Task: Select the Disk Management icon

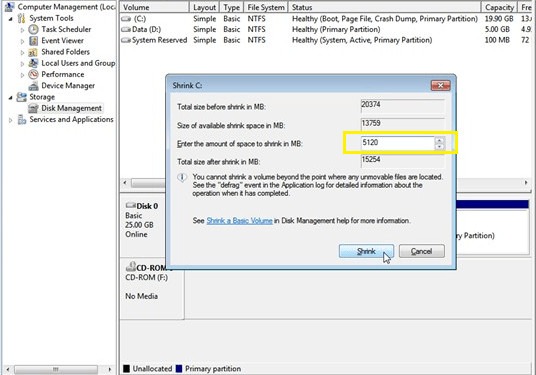Action: coord(33,108)
